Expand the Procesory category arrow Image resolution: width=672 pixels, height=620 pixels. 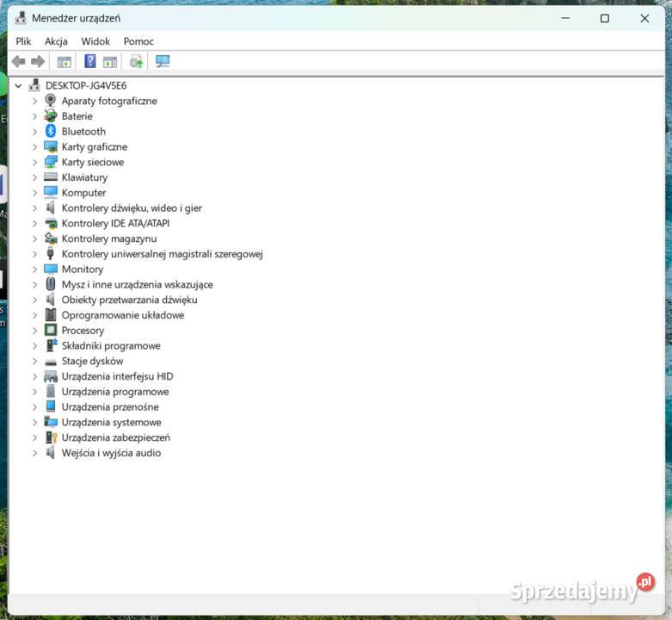[34, 331]
